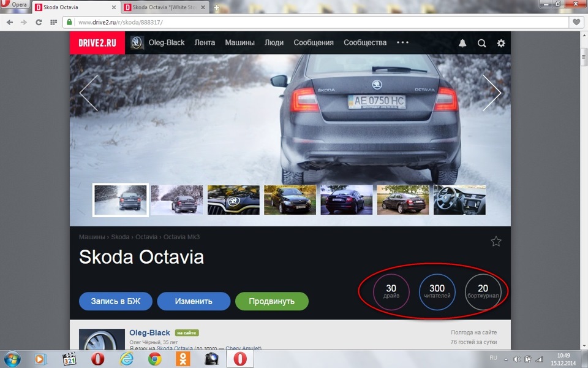Image resolution: width=588 pixels, height=368 pixels.
Task: Open the Opera menu button
Action: 15,4
